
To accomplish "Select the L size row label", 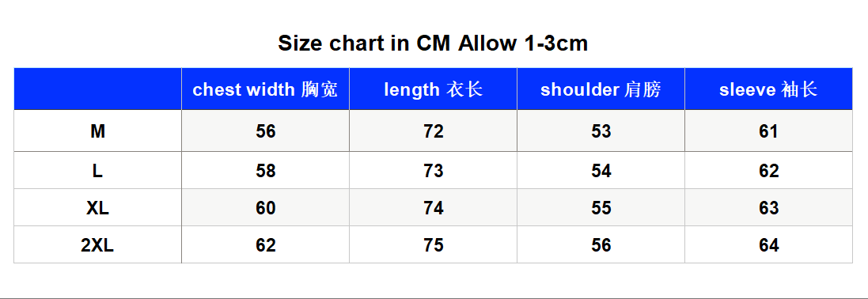I will tap(97, 171).
